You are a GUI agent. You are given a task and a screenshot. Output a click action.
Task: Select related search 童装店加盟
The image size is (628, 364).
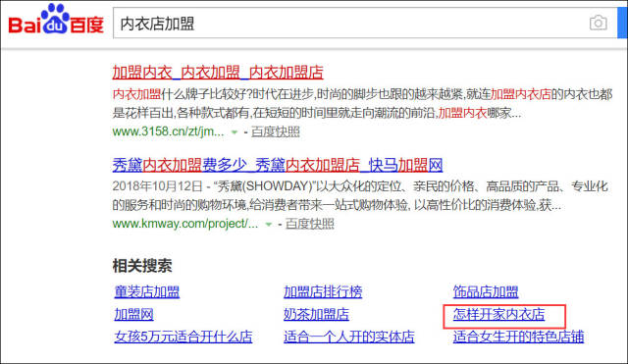pyautogui.click(x=146, y=291)
